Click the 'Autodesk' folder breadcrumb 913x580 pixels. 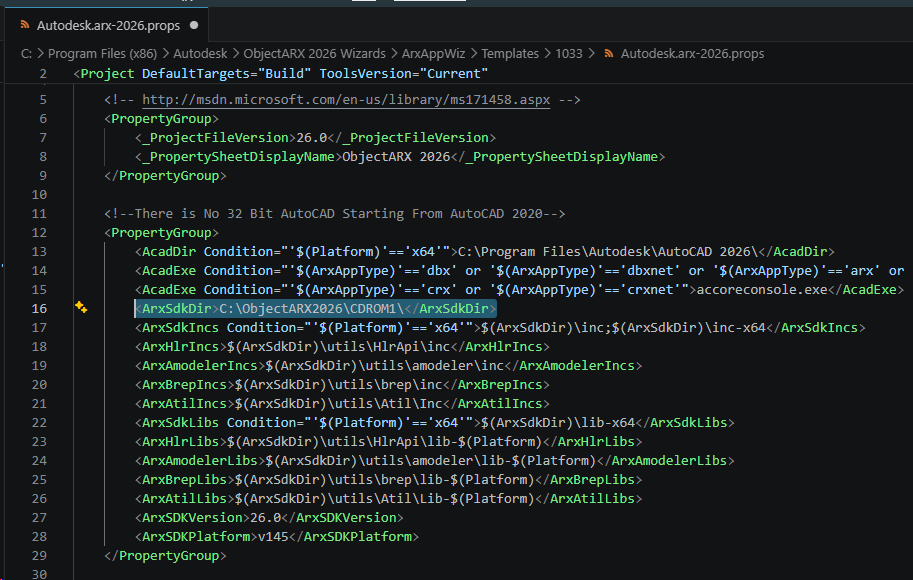pos(200,54)
